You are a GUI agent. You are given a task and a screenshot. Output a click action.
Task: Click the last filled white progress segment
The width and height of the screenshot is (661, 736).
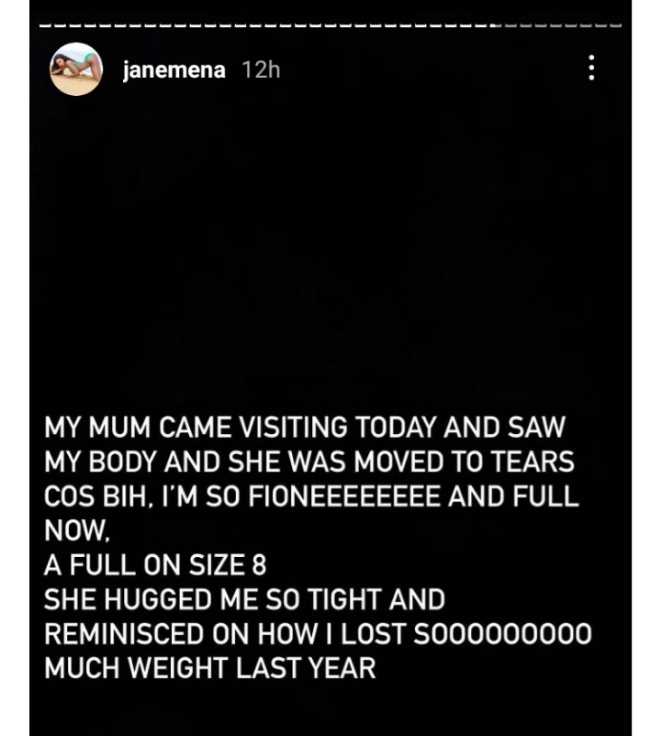(481, 25)
